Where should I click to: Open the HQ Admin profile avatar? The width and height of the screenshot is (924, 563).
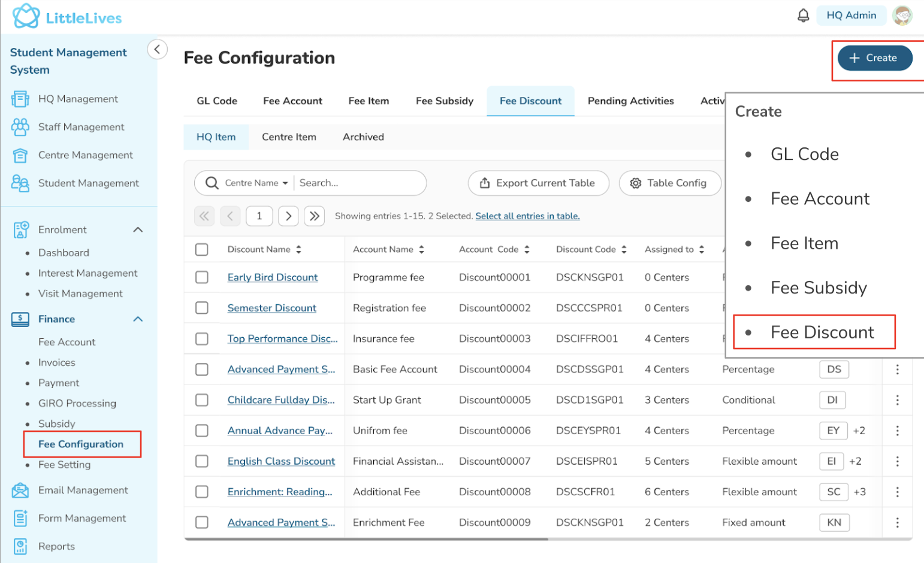click(902, 16)
